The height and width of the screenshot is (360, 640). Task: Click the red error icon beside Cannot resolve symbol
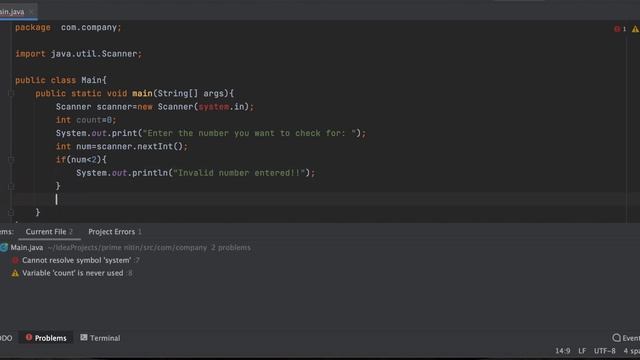(x=15, y=260)
